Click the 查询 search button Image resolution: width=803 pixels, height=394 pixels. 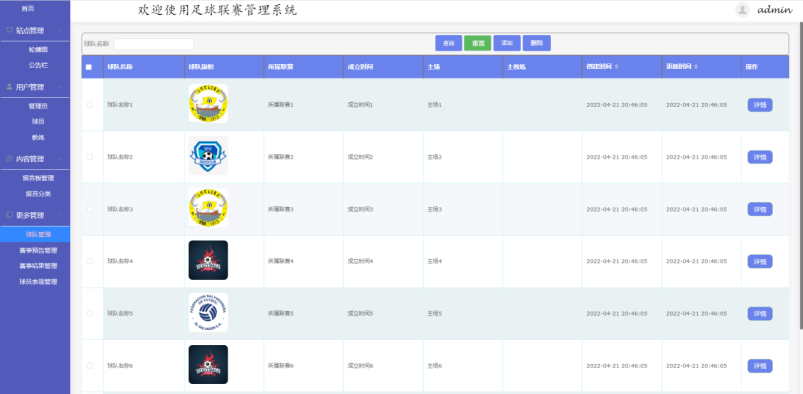pos(449,43)
